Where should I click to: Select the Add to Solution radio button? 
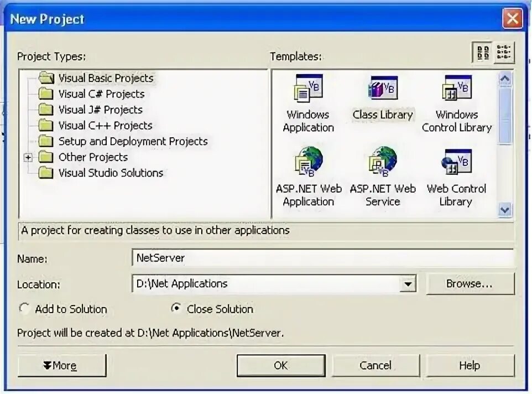pos(24,309)
